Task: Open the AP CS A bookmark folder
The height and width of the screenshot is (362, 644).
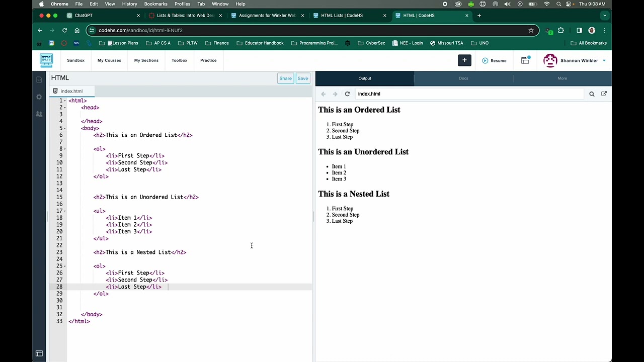Action: 158,43
